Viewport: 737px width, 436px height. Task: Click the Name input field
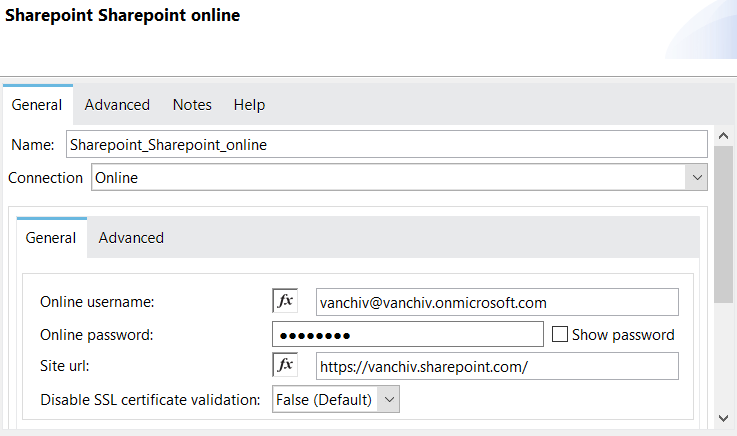pyautogui.click(x=386, y=144)
